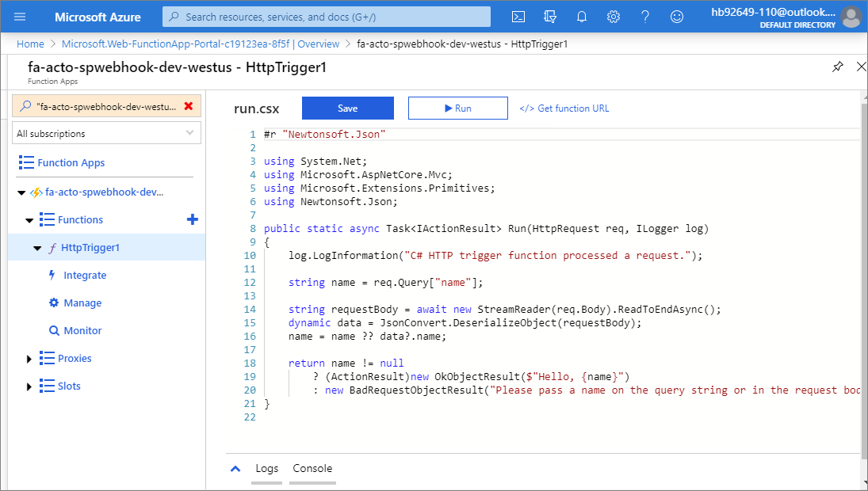
Task: Open the Help question mark icon
Action: [x=644, y=16]
